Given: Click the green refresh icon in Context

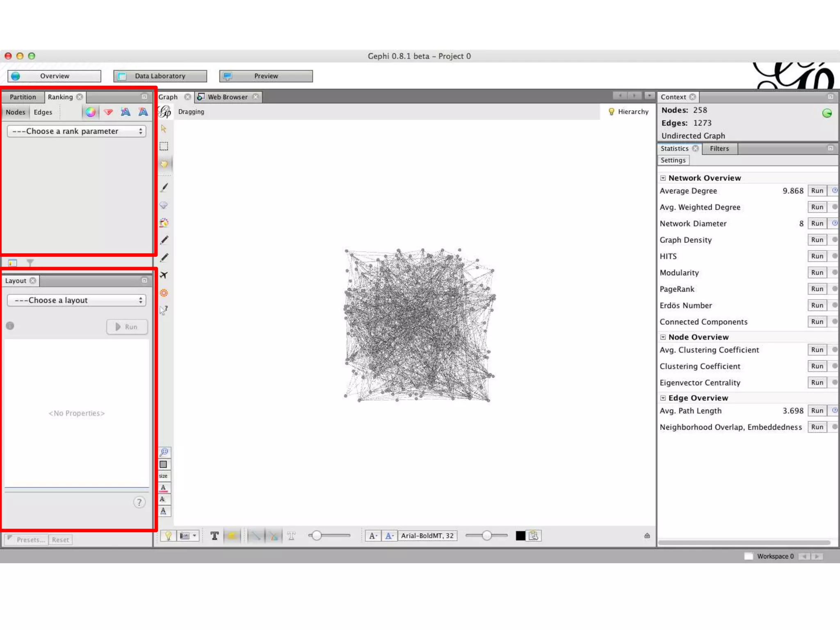Looking at the screenshot, I should pyautogui.click(x=827, y=113).
